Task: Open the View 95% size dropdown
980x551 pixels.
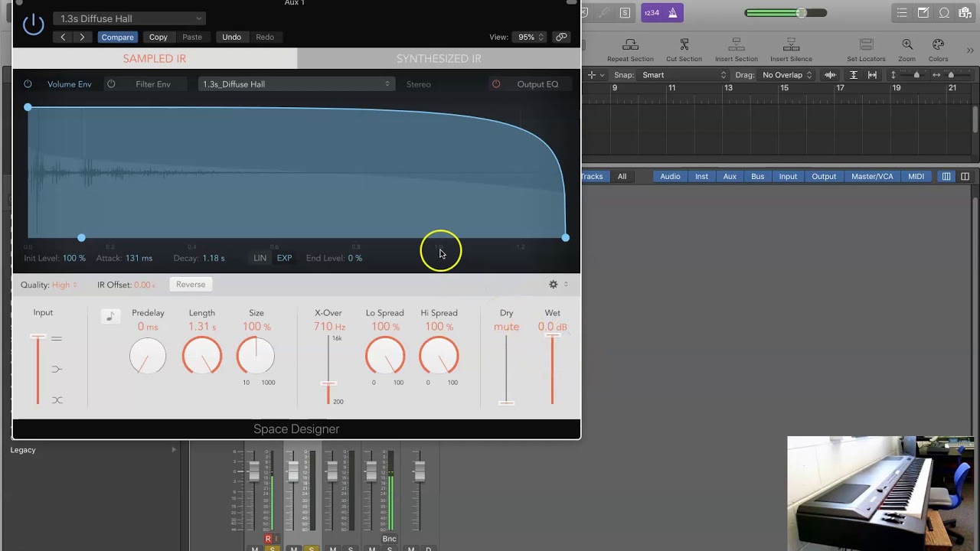Action: [x=529, y=37]
